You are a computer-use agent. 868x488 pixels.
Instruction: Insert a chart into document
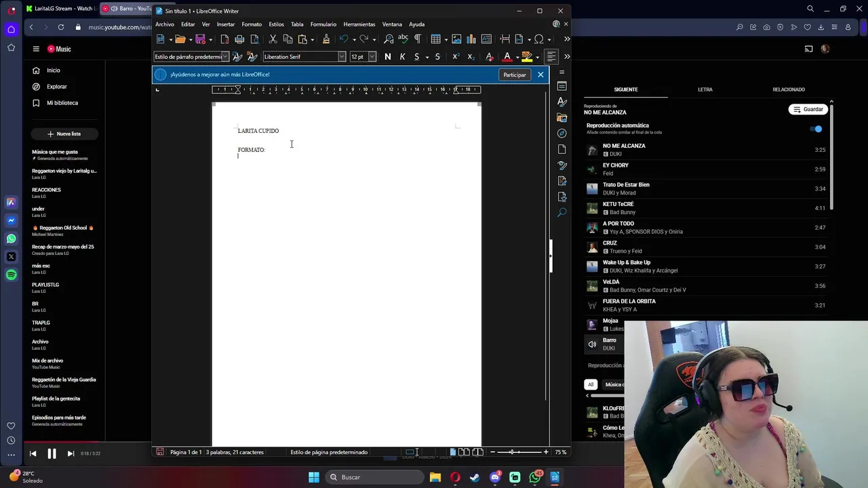coord(471,39)
